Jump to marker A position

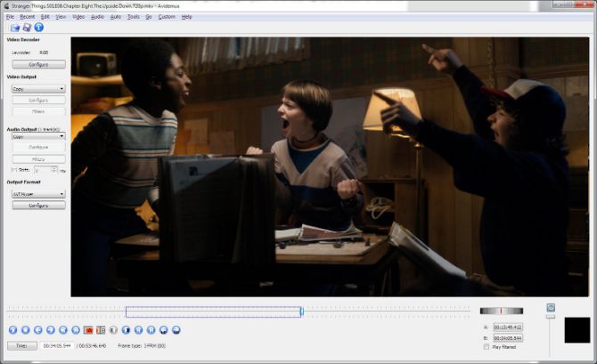164,330
